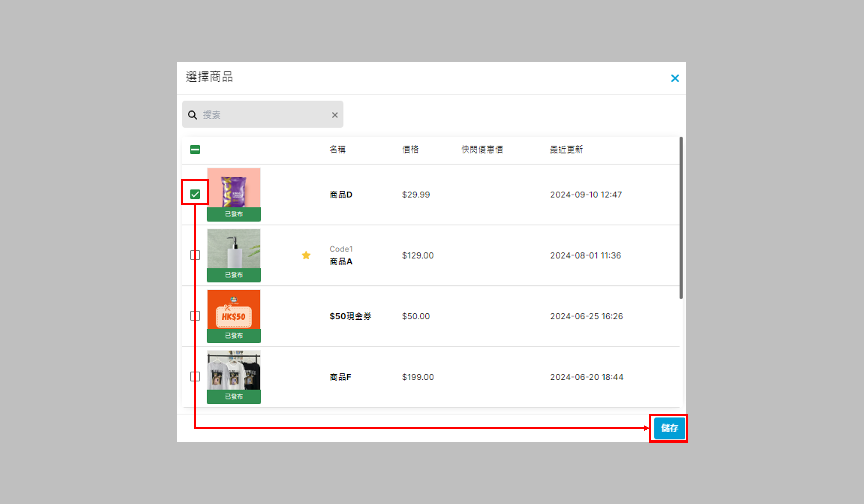Clear the search field with X icon
This screenshot has width=864, height=504.
(x=335, y=115)
